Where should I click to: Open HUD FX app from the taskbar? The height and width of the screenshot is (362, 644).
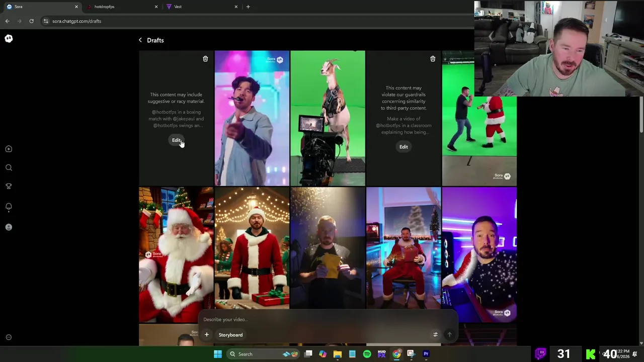[x=381, y=354]
